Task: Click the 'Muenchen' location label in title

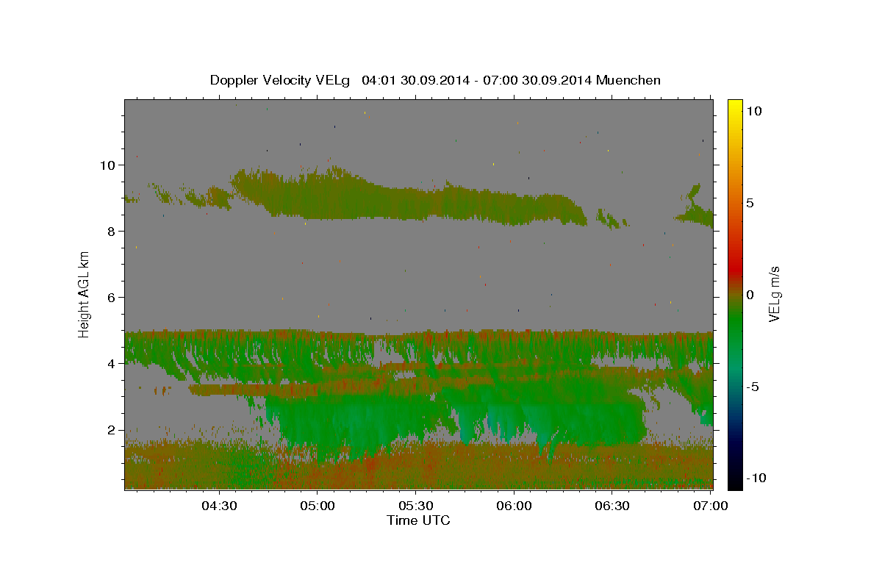Action: (628, 80)
